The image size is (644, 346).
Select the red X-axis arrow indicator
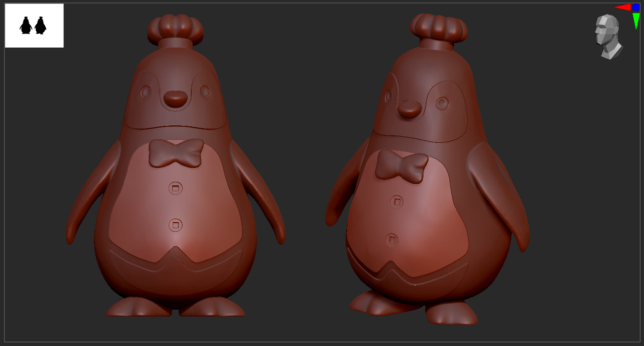point(623,7)
